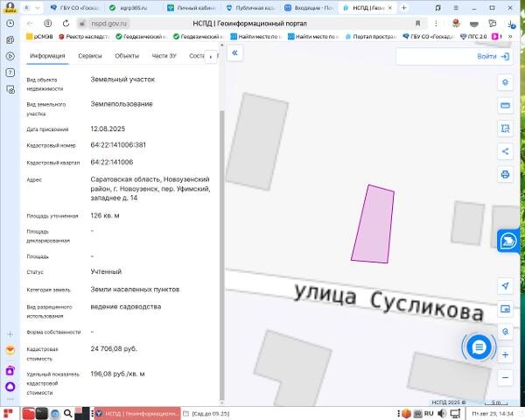Screen dimensions: 525x420
Task: Zoom out the map with minus
Action: coord(505,377)
